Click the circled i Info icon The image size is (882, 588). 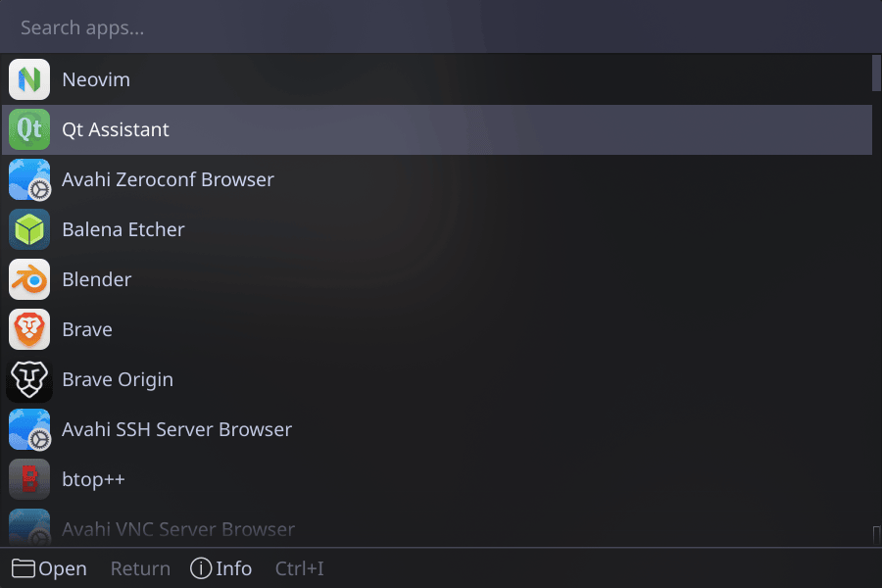pyautogui.click(x=201, y=568)
